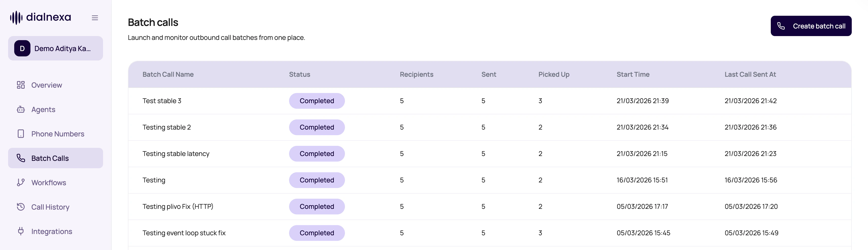Open Testing plivo Fix (HTTP) batch

click(x=490, y=207)
